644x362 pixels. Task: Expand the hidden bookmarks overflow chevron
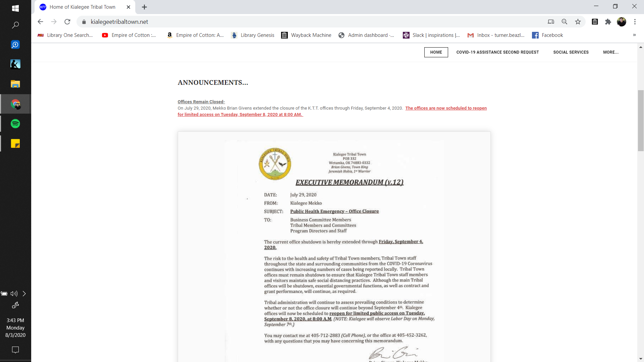pos(634,35)
